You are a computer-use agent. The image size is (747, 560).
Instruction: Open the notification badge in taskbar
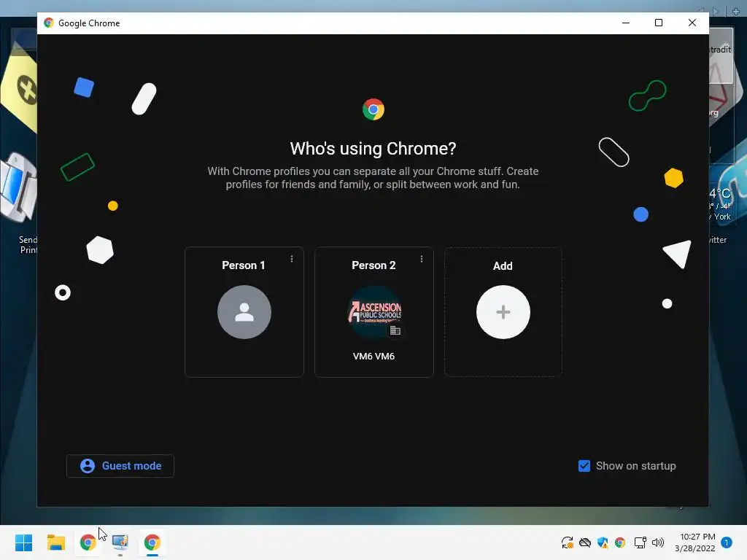pos(727,542)
